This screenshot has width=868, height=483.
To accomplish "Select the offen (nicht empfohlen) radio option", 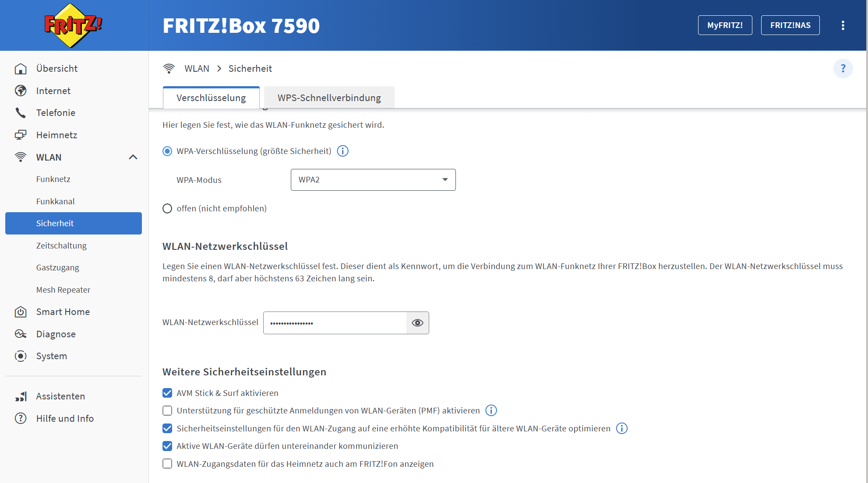I will [x=167, y=209].
